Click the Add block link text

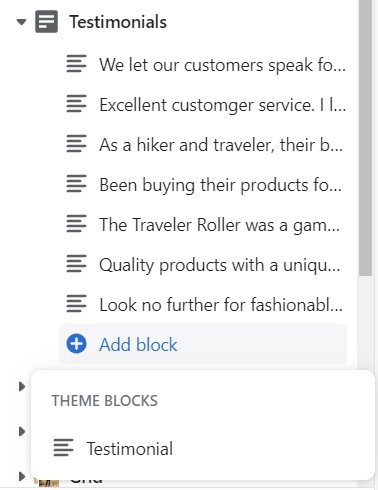click(x=138, y=344)
